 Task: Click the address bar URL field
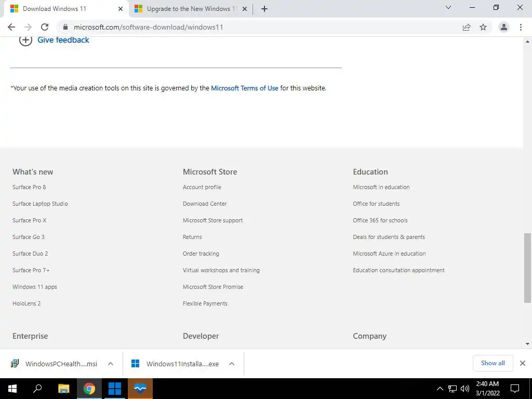258,27
